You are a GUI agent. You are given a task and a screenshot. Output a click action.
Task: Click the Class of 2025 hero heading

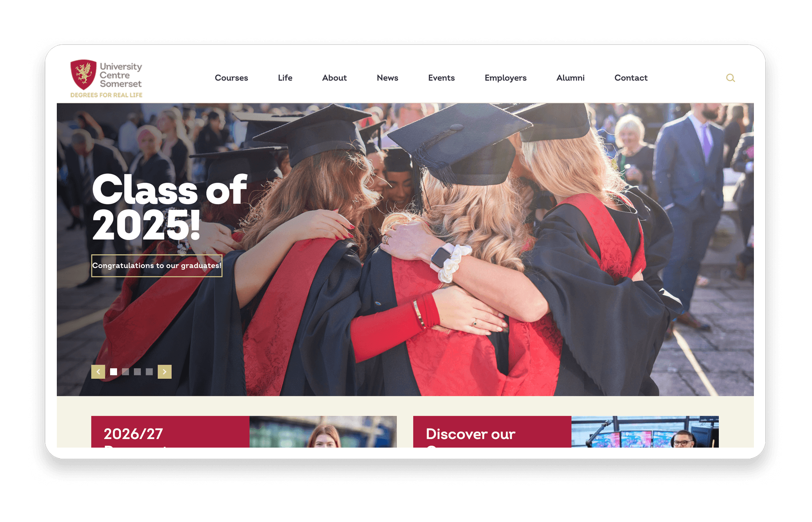coord(170,207)
